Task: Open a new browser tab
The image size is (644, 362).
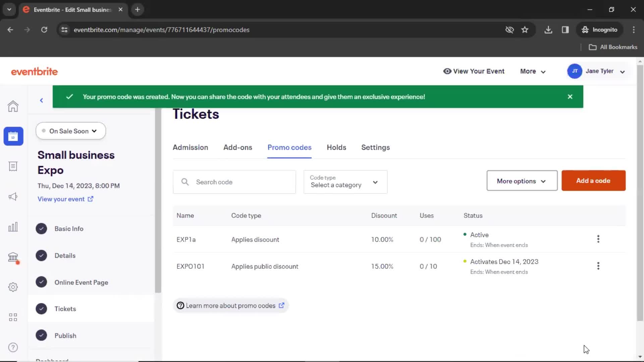Action: click(x=137, y=9)
